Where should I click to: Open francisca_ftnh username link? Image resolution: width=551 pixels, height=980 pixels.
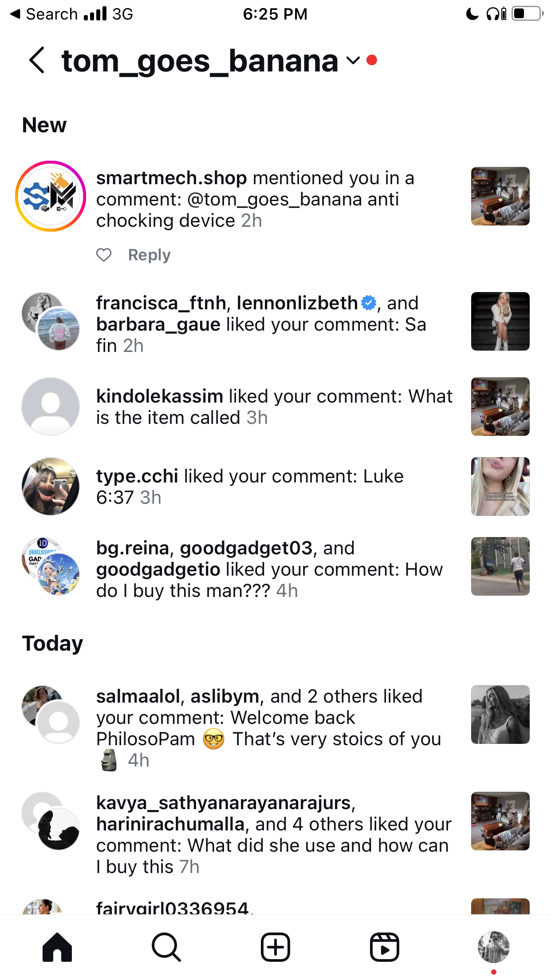161,303
